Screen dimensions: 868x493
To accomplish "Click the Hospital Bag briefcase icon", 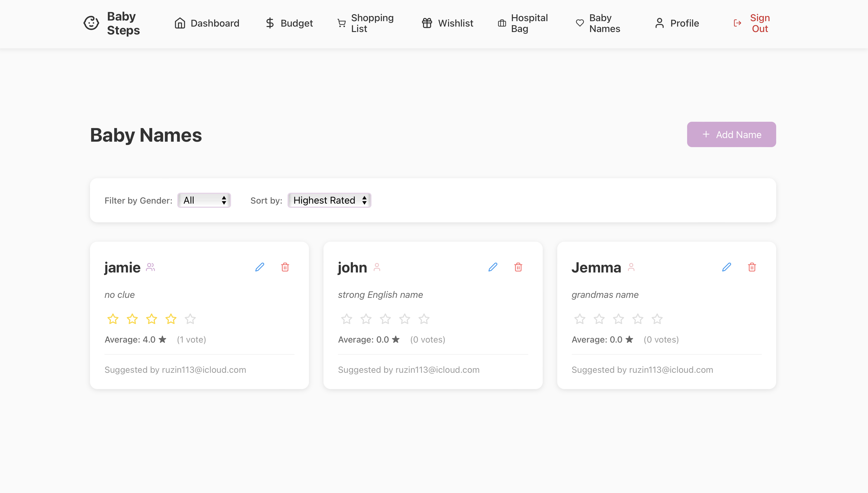I will point(502,23).
